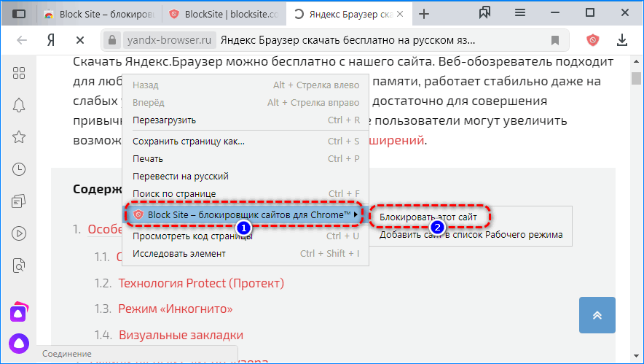This screenshot has height=364, width=644.
Task: Expand the Block Site submenu entry
Action: click(x=245, y=214)
